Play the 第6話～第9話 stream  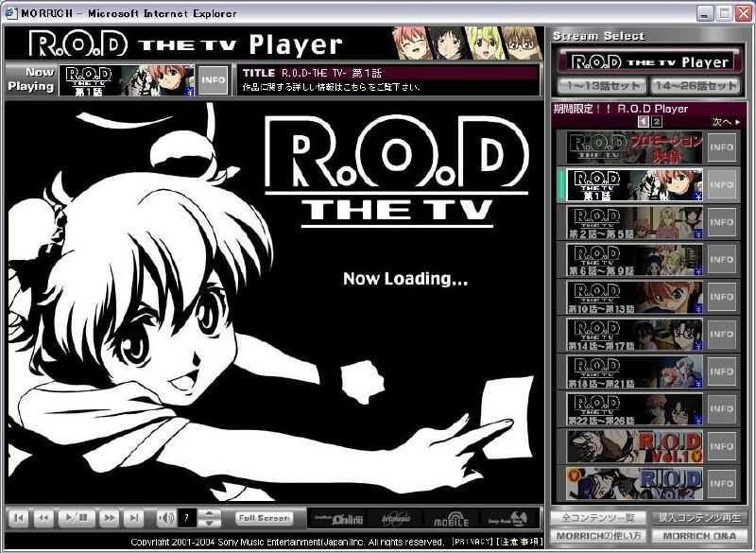634,259
